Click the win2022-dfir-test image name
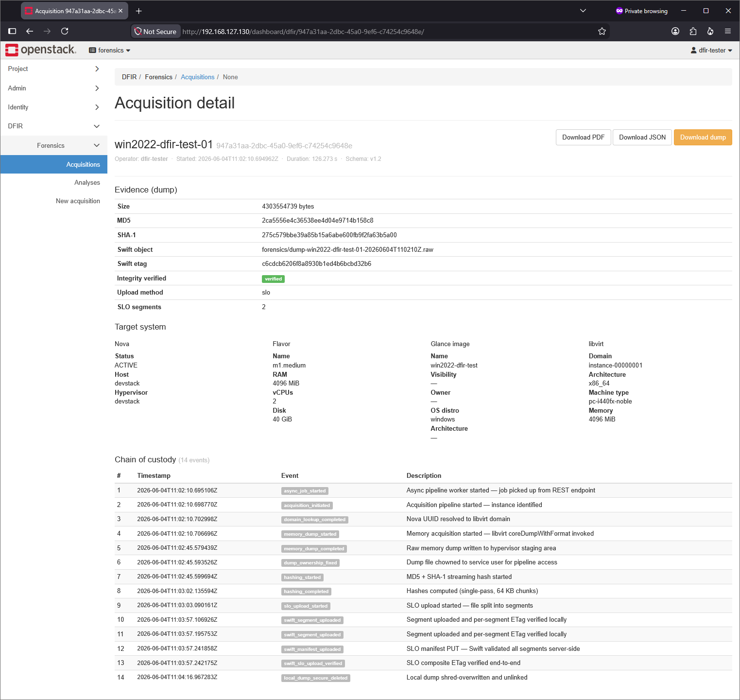Screen dimensions: 740x700 point(454,365)
